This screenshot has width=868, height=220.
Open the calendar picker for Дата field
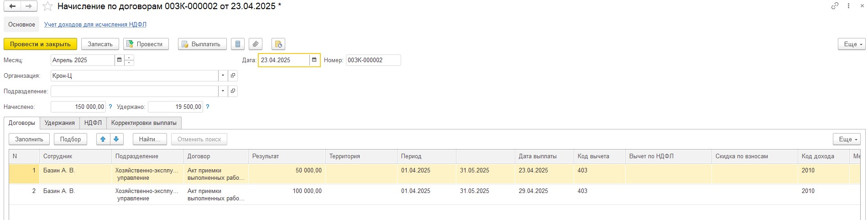click(314, 60)
